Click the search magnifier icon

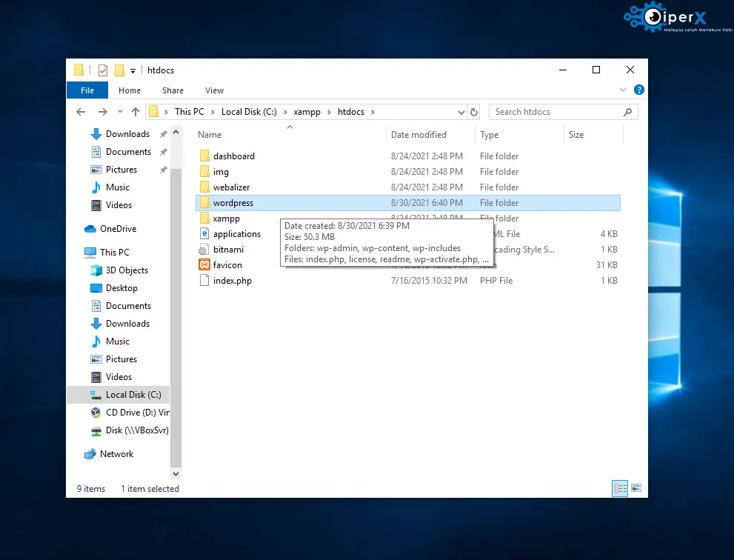point(628,112)
